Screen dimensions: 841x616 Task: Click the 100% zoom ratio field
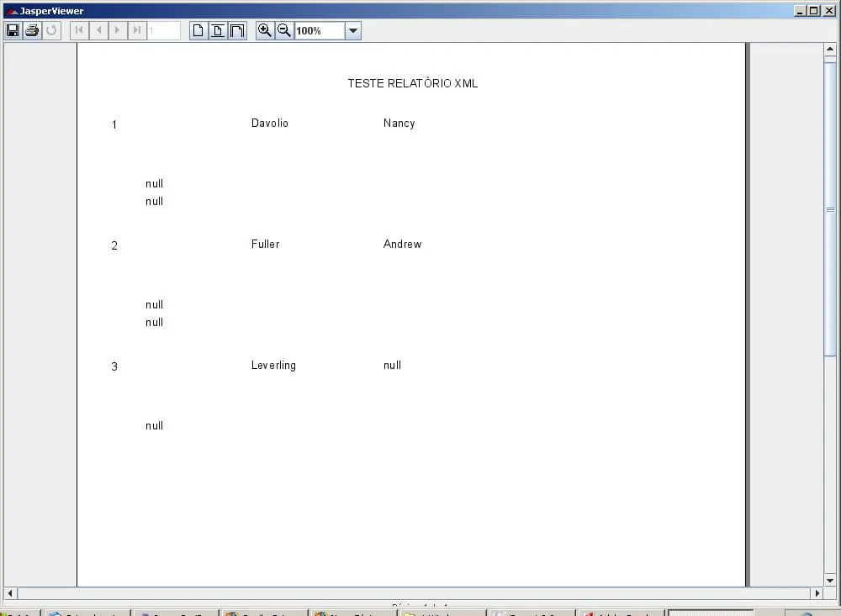click(x=320, y=30)
